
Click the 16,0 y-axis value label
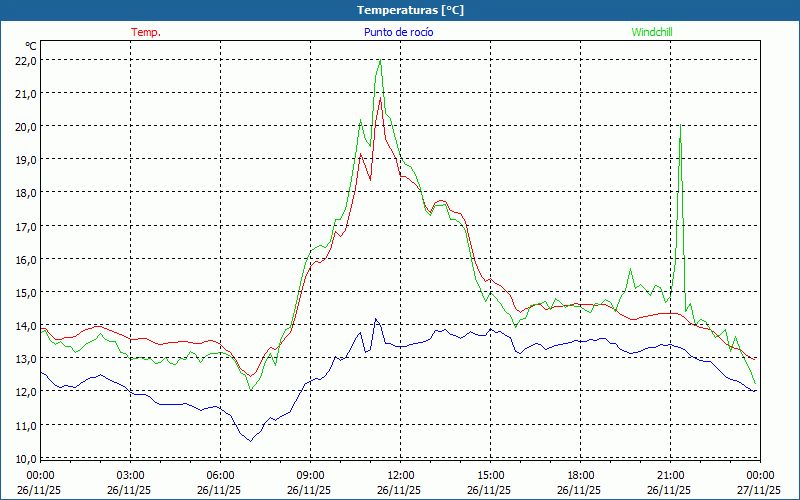coord(25,259)
